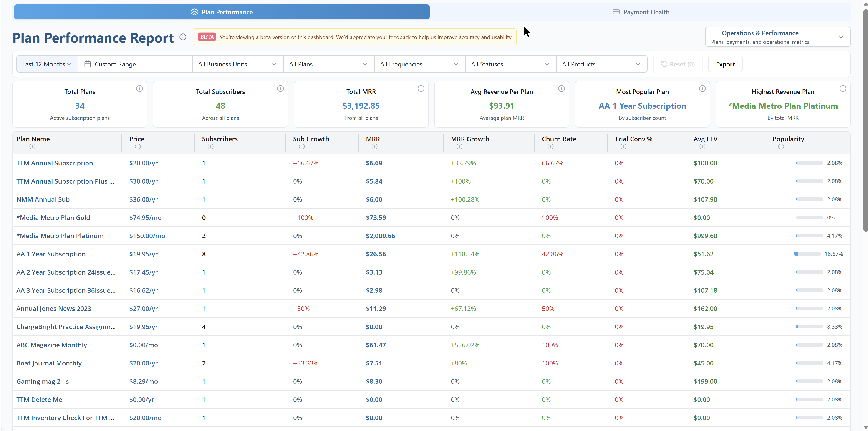Click info icon under Avg LTV column header
Image resolution: width=868 pixels, height=431 pixels.
point(702,146)
